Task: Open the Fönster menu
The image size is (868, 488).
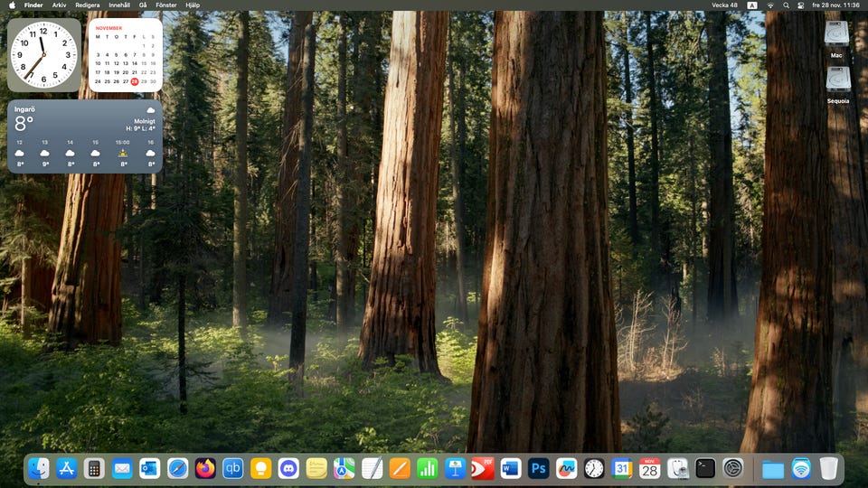Action: 166,5
